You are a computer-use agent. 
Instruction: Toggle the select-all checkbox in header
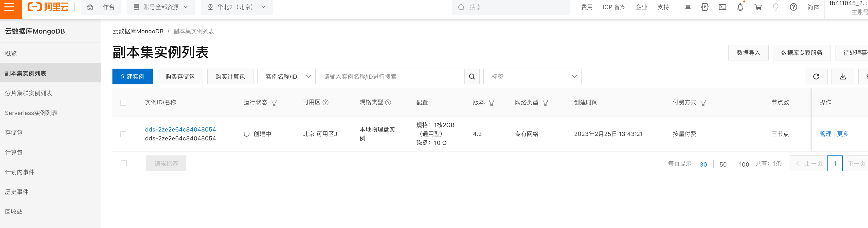123,103
